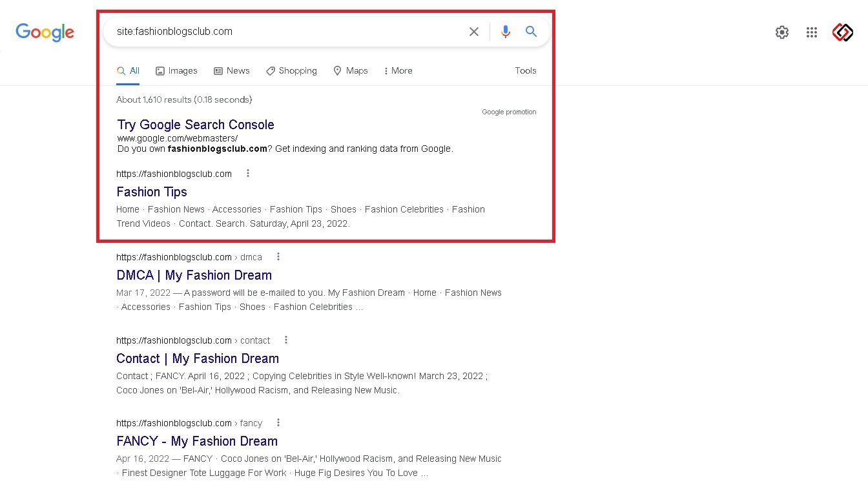Viewport: 868px width, 496px height.
Task: Start voice search with microphone icon
Action: [506, 32]
